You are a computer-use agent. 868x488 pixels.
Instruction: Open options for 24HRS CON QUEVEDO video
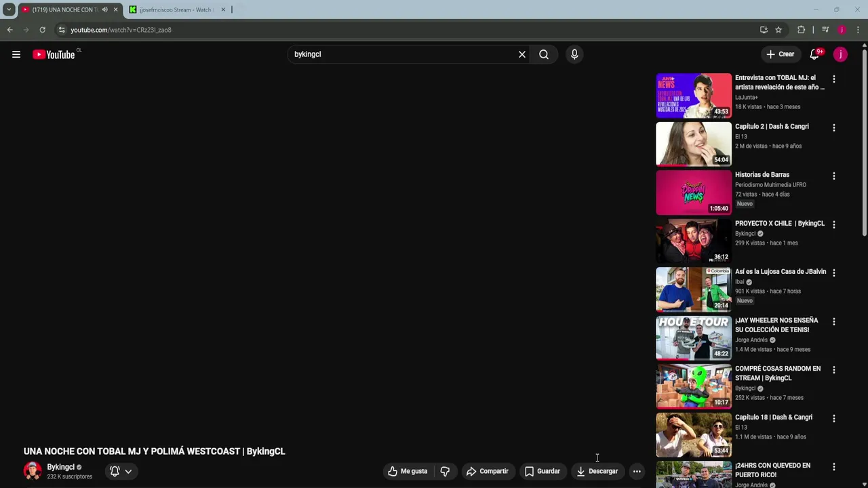pos(834,466)
